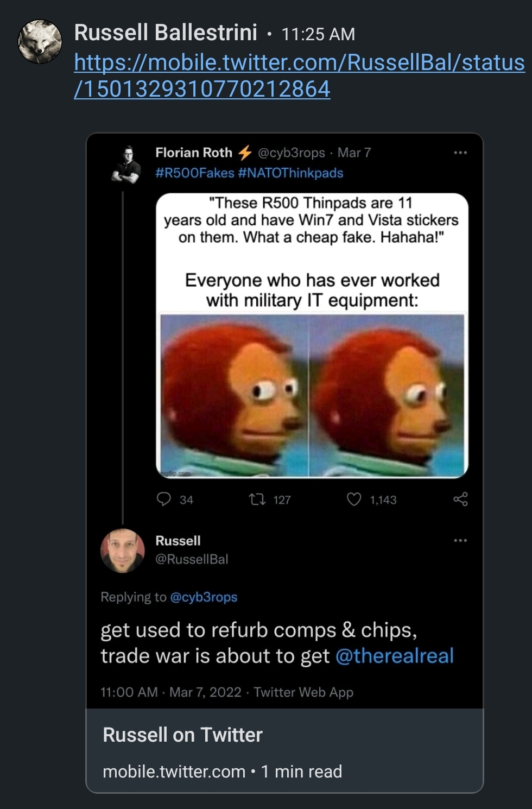This screenshot has height=809, width=532.
Task: Click Florian Roth's profile picture
Action: point(126,163)
